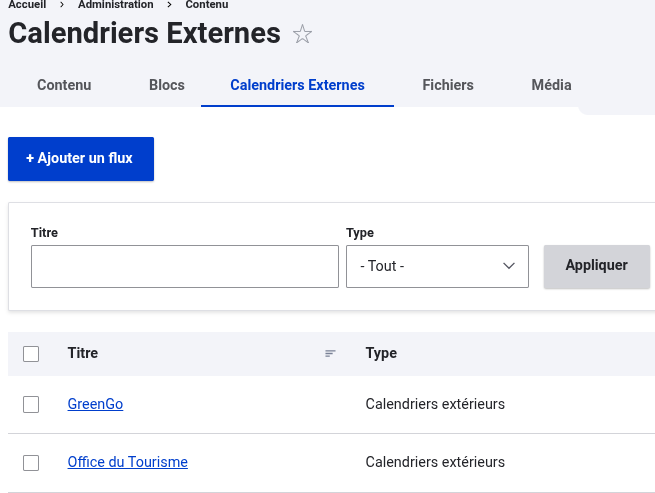Focus the Titre search text field

click(x=185, y=267)
